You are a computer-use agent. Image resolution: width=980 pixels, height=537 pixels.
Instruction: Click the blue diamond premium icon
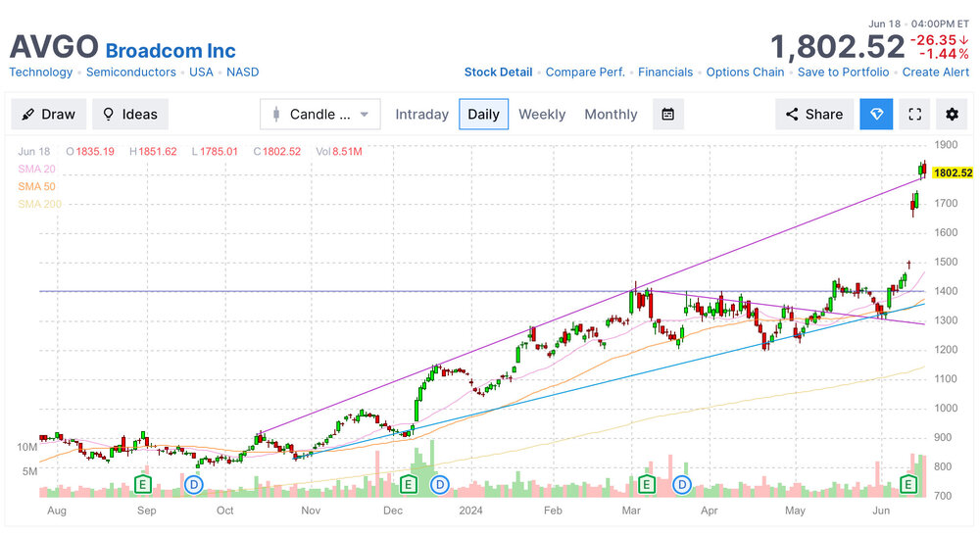pos(876,114)
